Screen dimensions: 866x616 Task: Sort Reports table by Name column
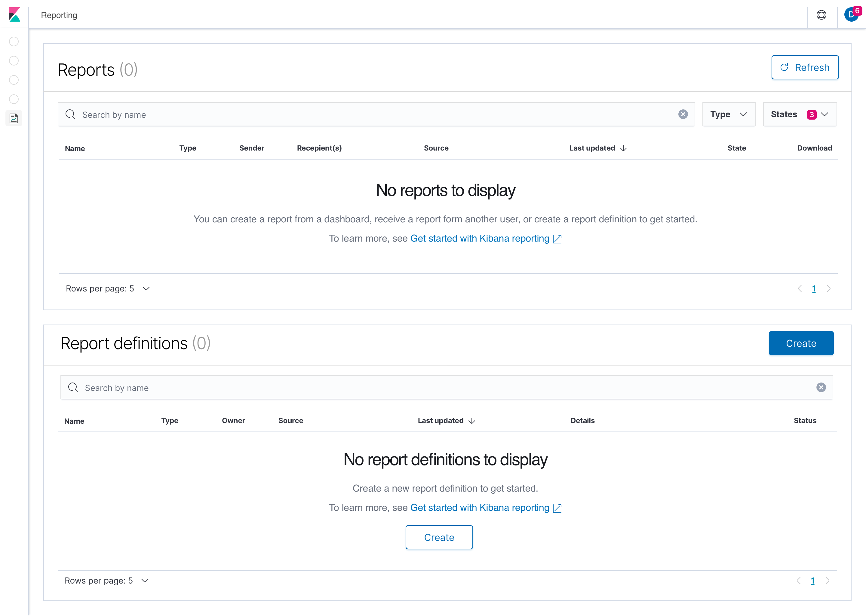tap(75, 149)
